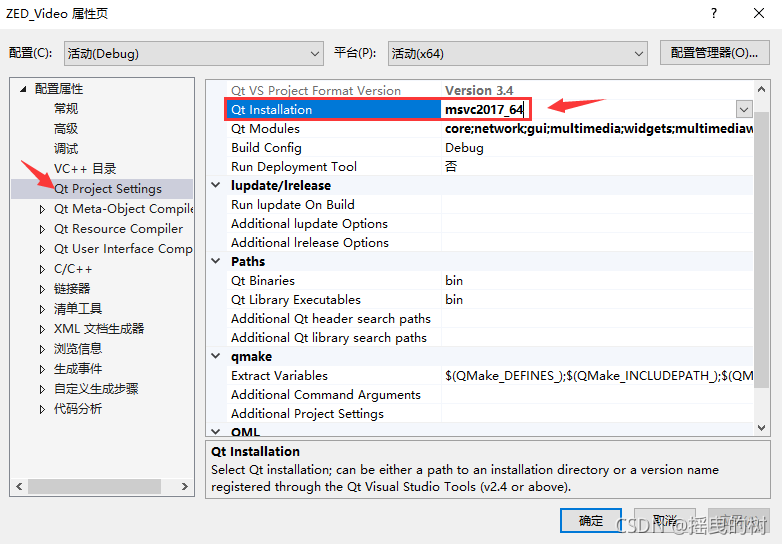Image resolution: width=782 pixels, height=544 pixels.
Task: Open the Qt Installation value dropdown arrow
Action: tap(744, 109)
